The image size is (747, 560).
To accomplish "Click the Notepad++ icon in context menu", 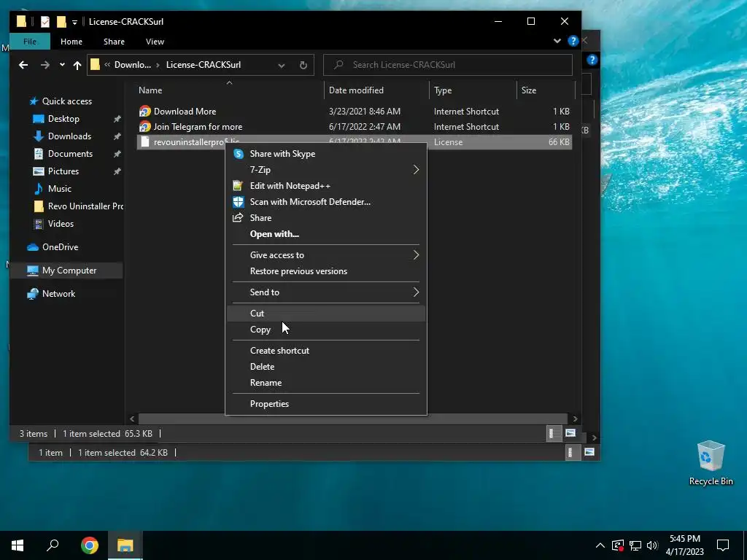I will tap(238, 186).
